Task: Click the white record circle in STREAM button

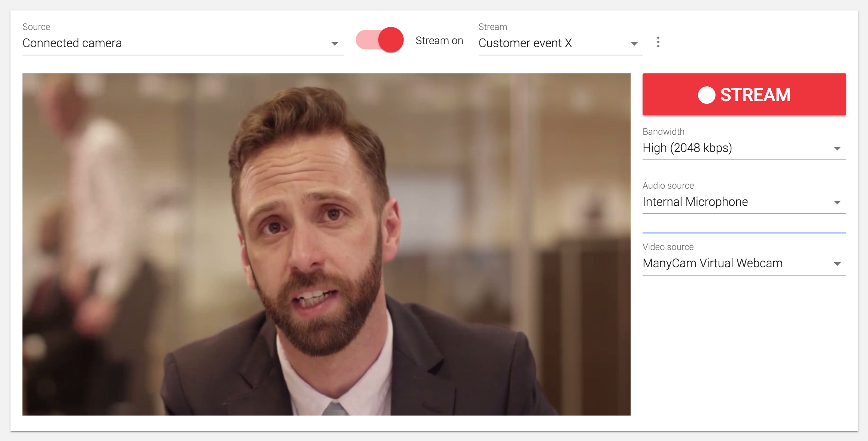Action: coord(707,95)
